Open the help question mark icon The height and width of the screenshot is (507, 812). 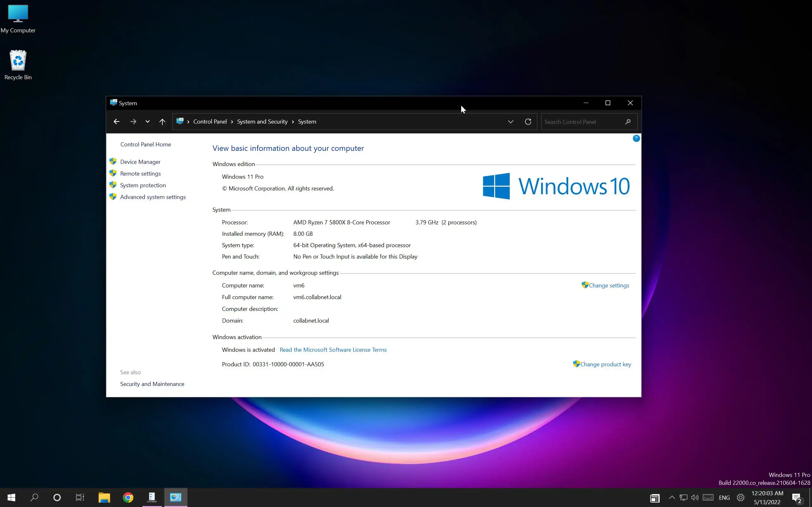coord(636,138)
